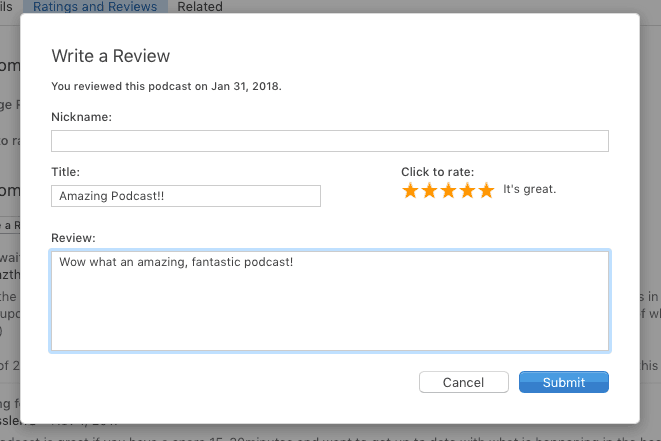Switch to the Ratings and Reviews tab

(95, 6)
